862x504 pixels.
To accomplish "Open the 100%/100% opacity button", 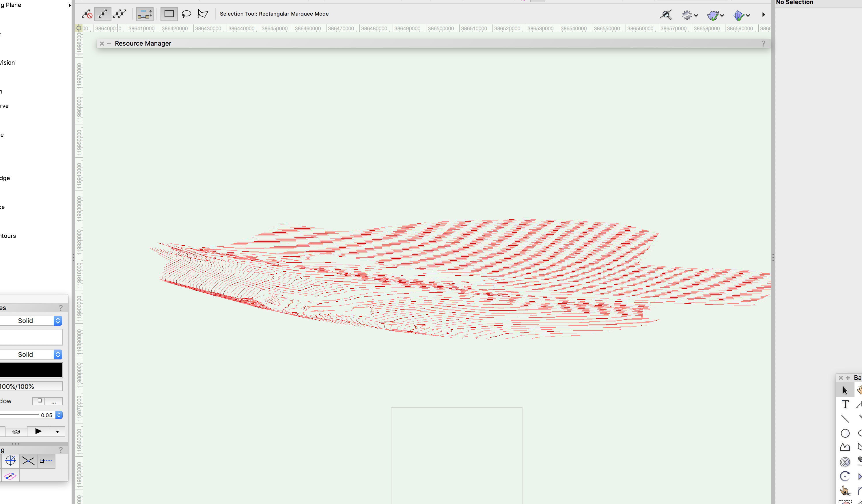I will point(31,387).
